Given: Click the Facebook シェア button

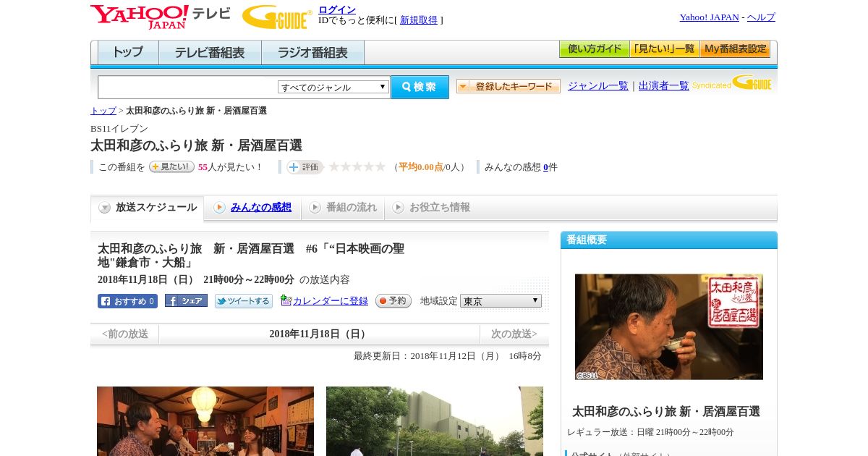Looking at the screenshot, I should tap(186, 300).
